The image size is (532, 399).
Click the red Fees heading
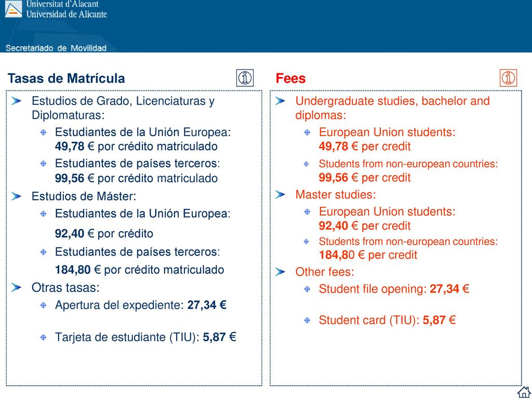290,78
